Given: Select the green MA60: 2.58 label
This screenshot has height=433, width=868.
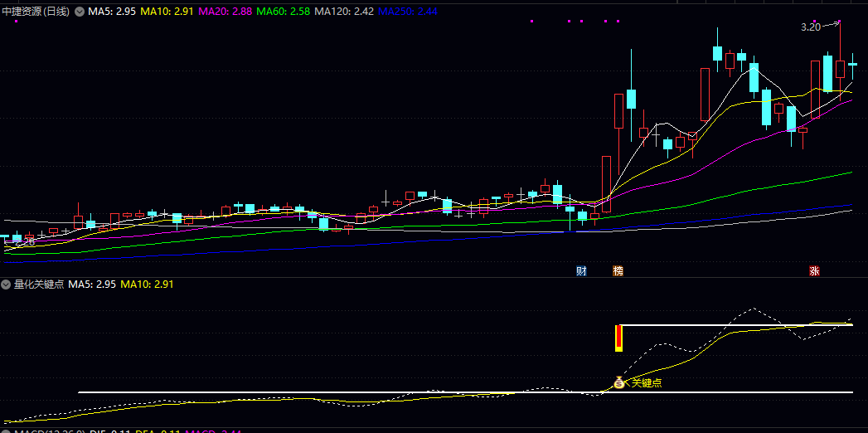Looking at the screenshot, I should point(283,11).
